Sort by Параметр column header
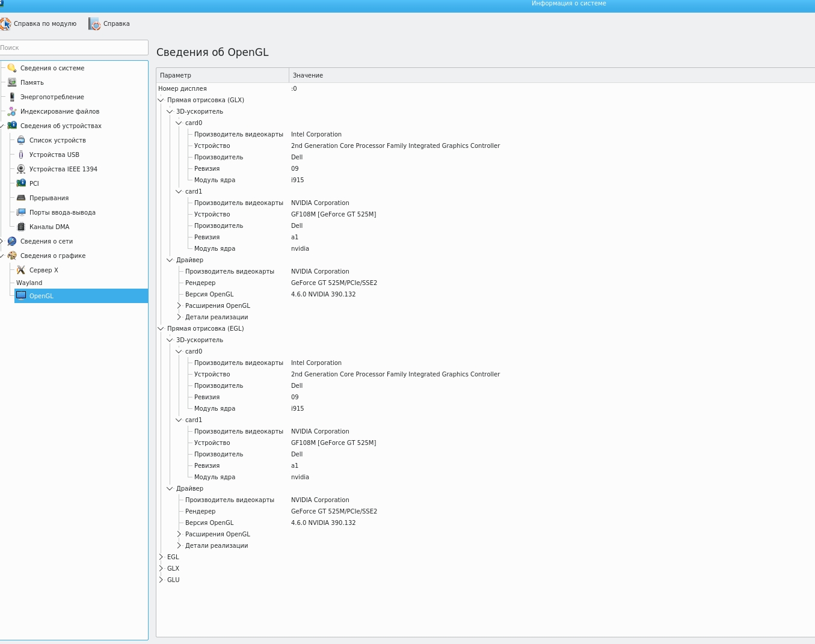 point(223,75)
